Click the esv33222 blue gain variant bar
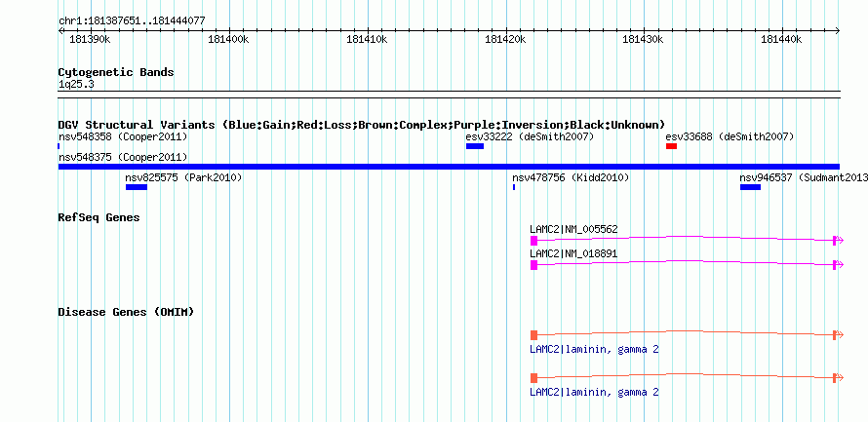This screenshot has height=422, width=868. (474, 146)
